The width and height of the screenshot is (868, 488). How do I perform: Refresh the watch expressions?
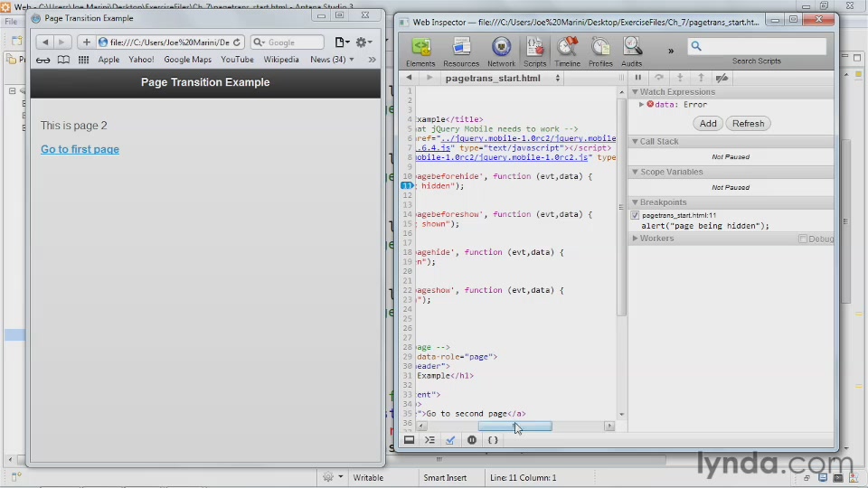click(749, 124)
